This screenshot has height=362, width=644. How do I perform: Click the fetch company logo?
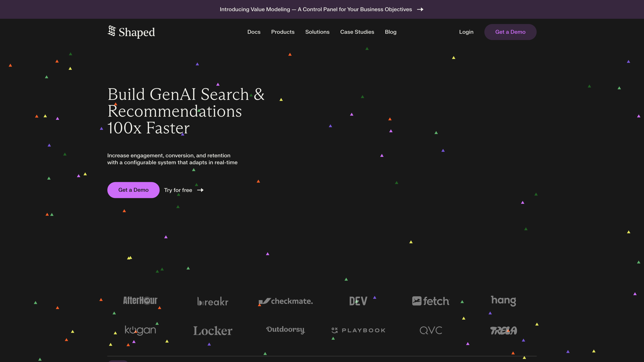click(x=431, y=301)
